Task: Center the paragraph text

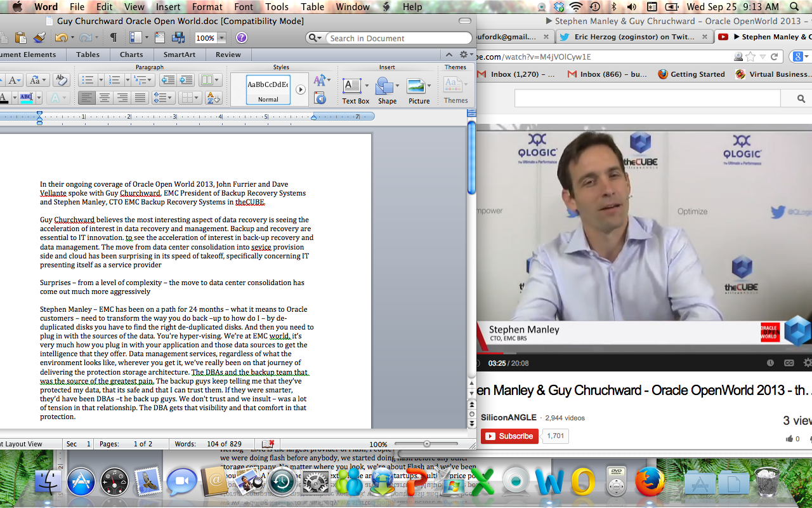Action: tap(105, 98)
